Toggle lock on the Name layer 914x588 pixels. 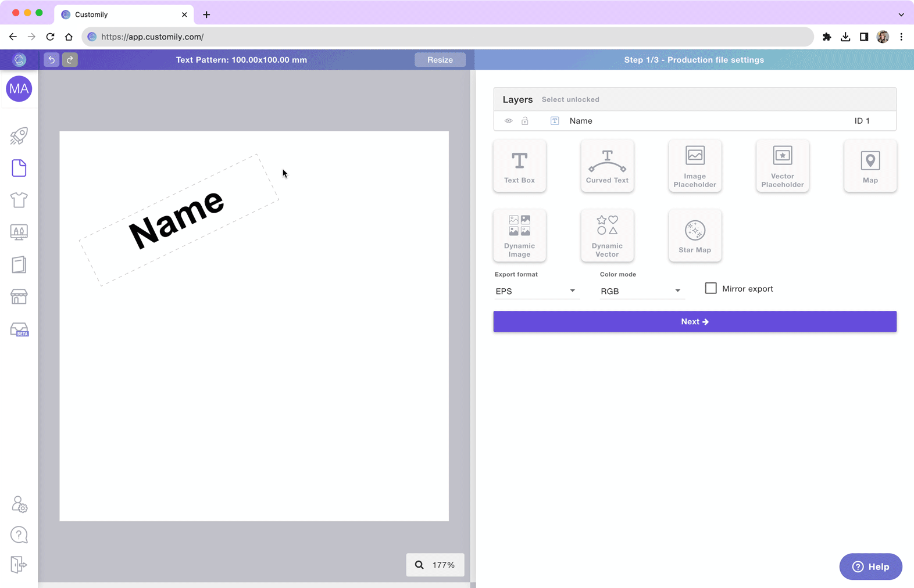click(x=524, y=121)
